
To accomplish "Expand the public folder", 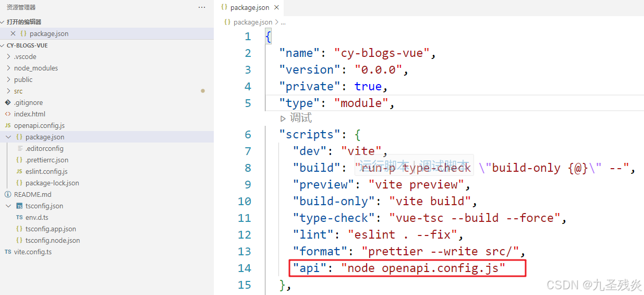I will [x=8, y=79].
